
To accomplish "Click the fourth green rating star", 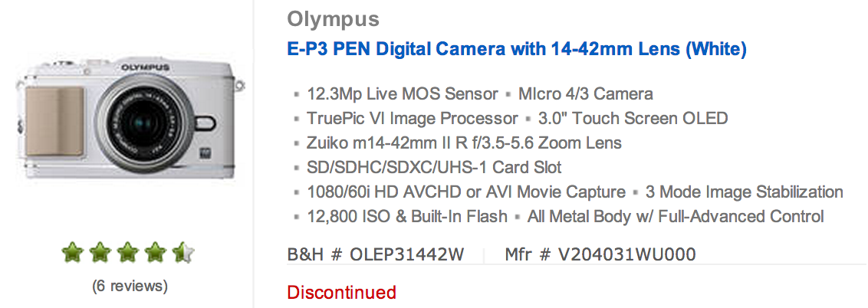I will pos(155,254).
